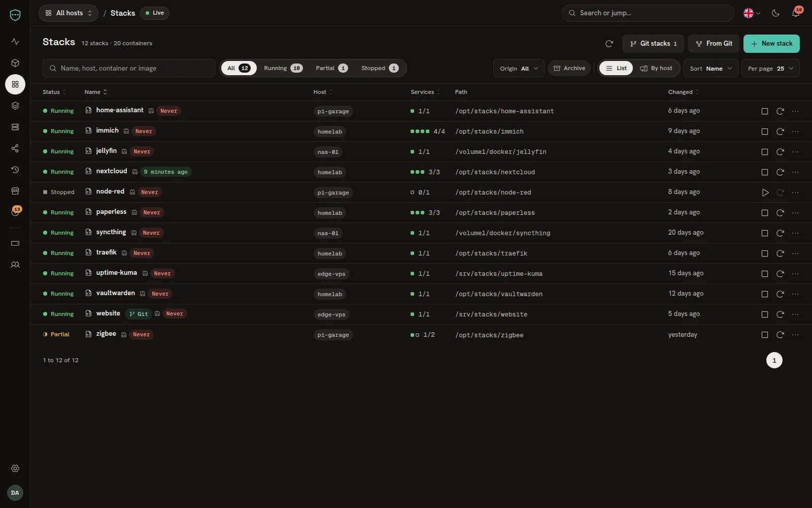The height and width of the screenshot is (508, 812).
Task: Click the Search or jump field
Action: click(x=648, y=13)
